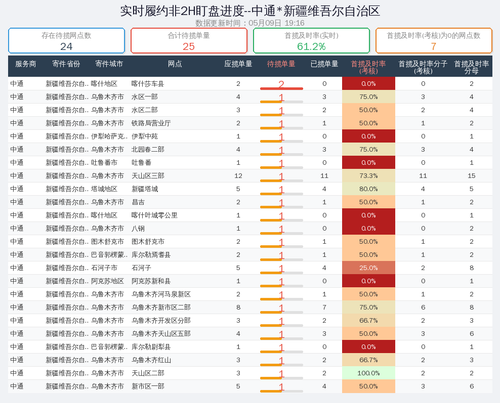500x403 pixels.
Task: Click the 73.3% rate cell
Action: (368, 176)
